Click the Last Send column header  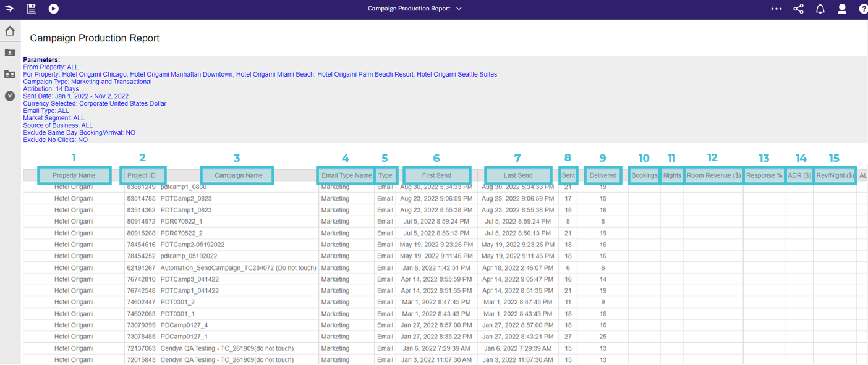click(518, 175)
